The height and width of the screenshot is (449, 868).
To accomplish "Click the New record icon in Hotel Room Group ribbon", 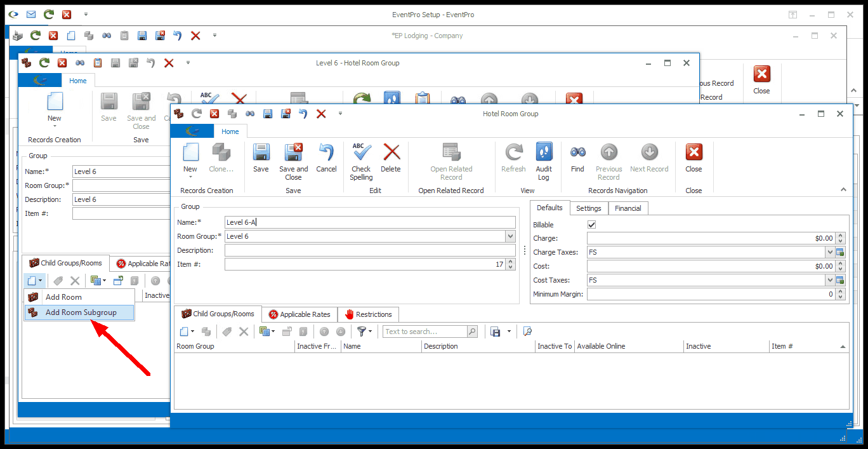I will [x=190, y=152].
